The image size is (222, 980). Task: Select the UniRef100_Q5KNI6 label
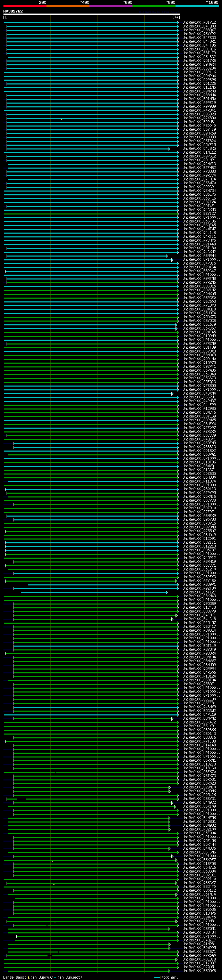point(199,496)
